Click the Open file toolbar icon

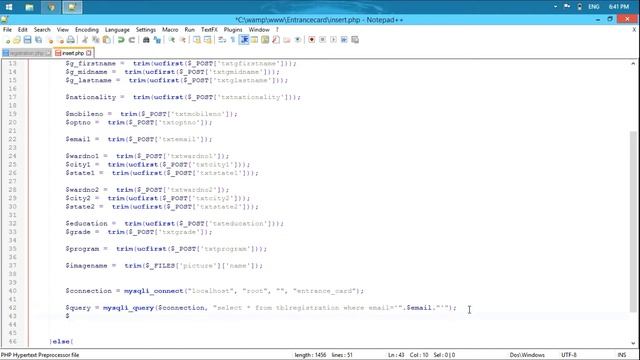tap(17, 40)
